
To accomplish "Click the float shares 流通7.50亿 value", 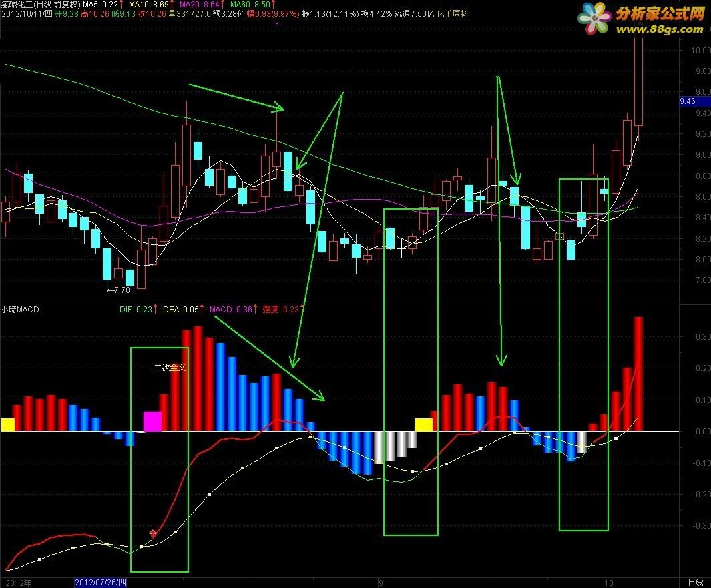I will tap(414, 14).
